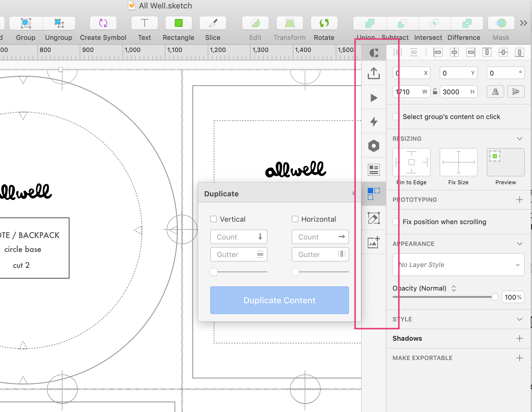Apply the Subtract boolean operation
Image resolution: width=532 pixels, height=412 pixels.
pos(402,23)
